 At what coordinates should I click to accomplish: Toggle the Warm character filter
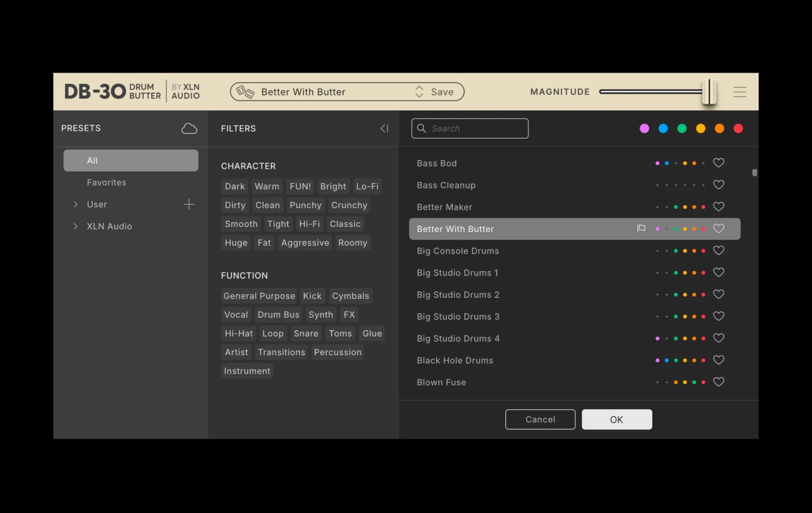click(x=267, y=186)
